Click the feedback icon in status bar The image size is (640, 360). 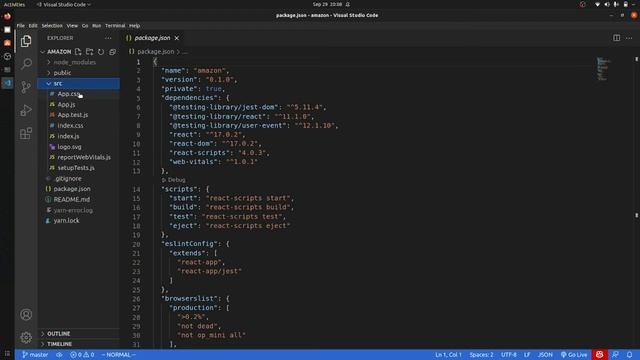tap(615, 355)
